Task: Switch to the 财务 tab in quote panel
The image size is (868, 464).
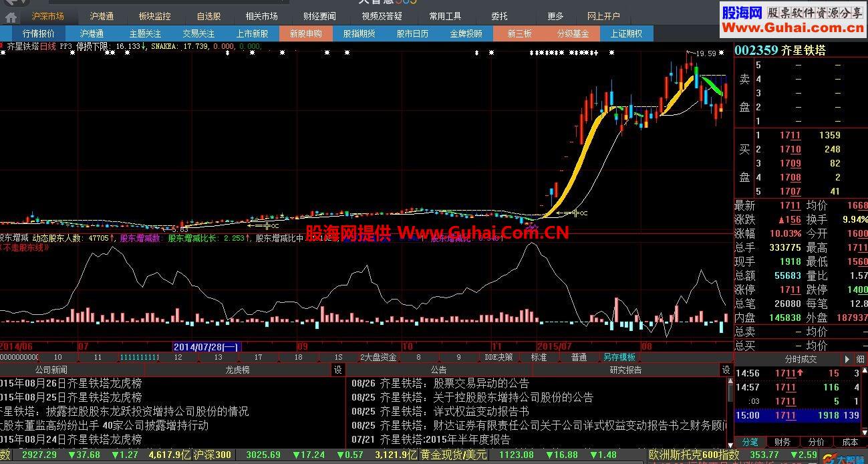Action: (782, 442)
